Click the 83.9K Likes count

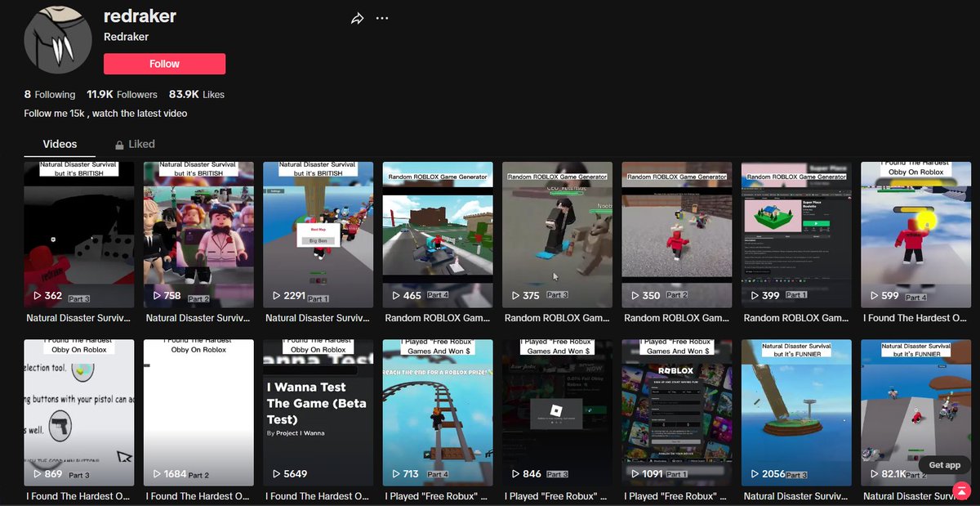coord(197,95)
